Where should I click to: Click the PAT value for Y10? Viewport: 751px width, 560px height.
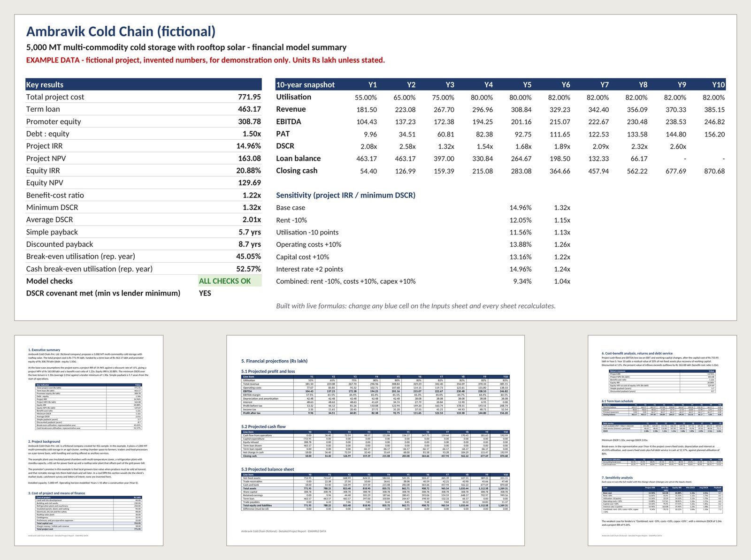tap(714, 134)
